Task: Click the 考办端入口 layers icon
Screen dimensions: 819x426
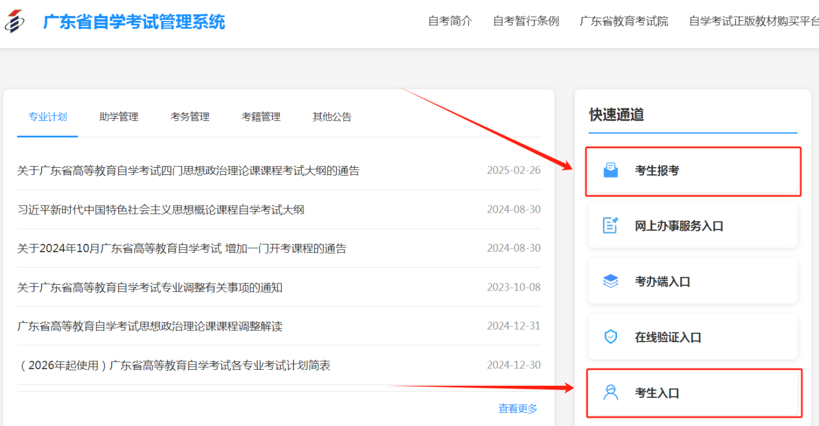Action: 610,282
